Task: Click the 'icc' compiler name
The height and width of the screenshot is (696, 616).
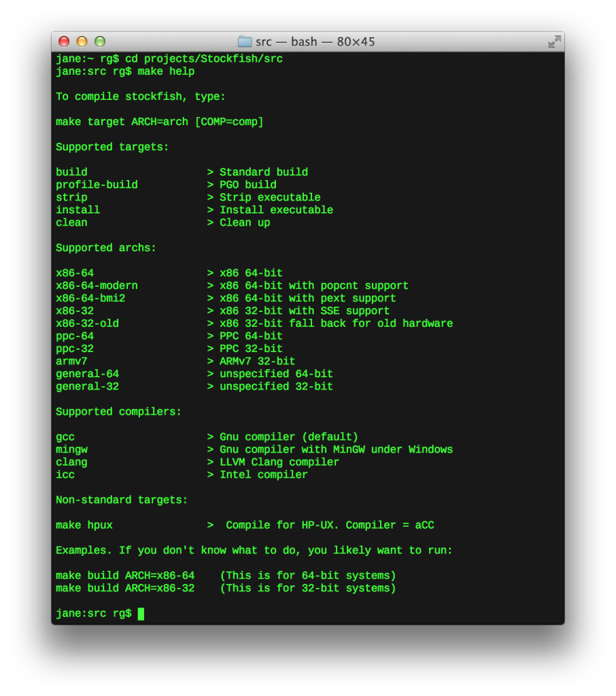Action: pyautogui.click(x=65, y=475)
